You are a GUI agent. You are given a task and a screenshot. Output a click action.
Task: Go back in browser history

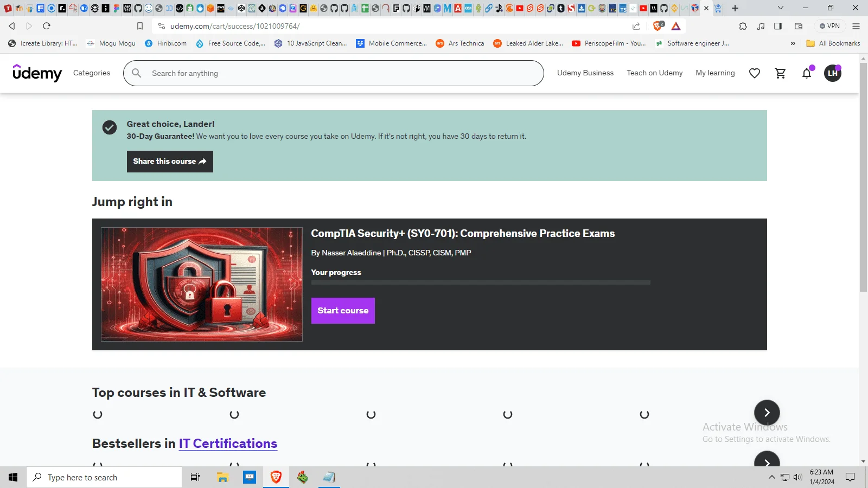pyautogui.click(x=12, y=26)
